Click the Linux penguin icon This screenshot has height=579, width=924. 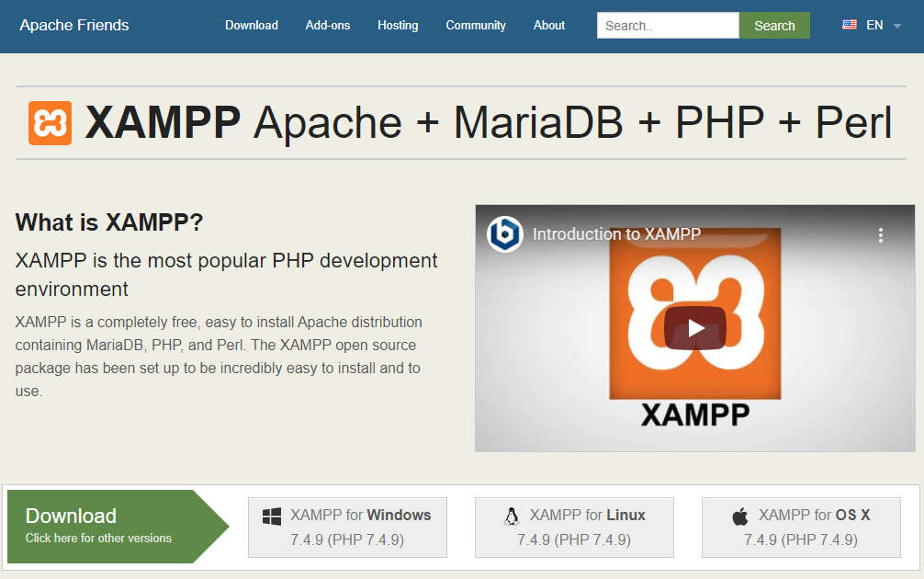(x=512, y=517)
